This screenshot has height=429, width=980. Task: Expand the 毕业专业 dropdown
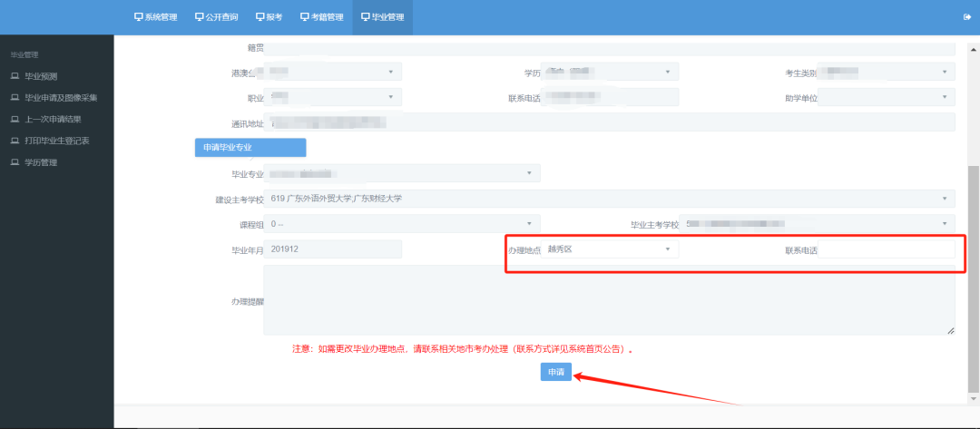point(402,173)
